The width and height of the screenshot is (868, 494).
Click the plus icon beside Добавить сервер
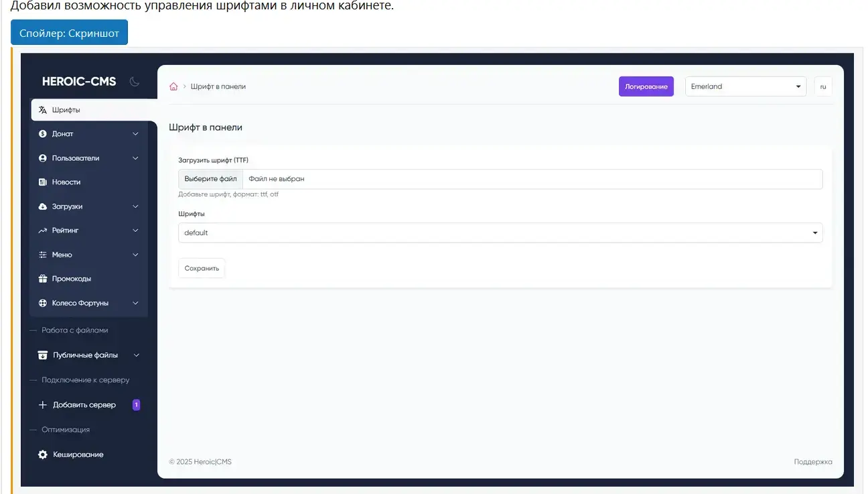[x=43, y=405]
